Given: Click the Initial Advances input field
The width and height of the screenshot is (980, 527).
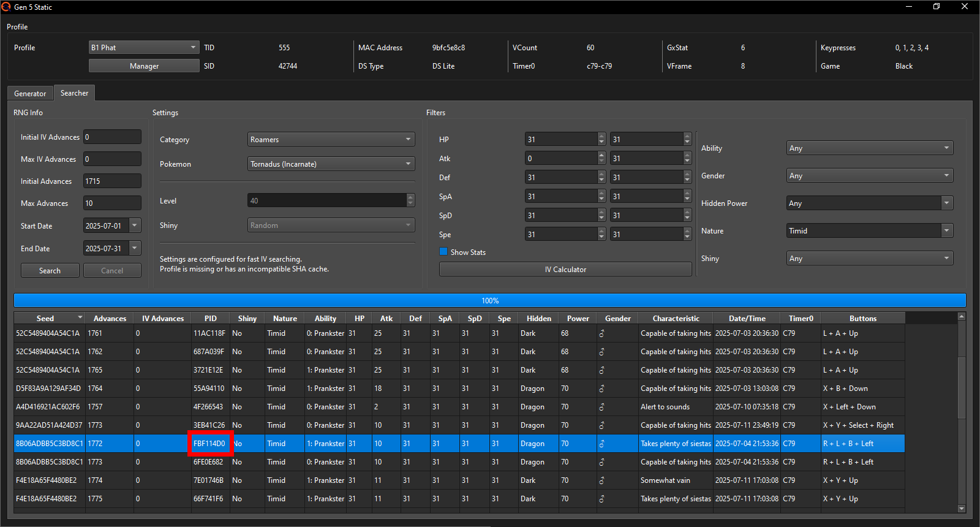Looking at the screenshot, I should click(112, 181).
